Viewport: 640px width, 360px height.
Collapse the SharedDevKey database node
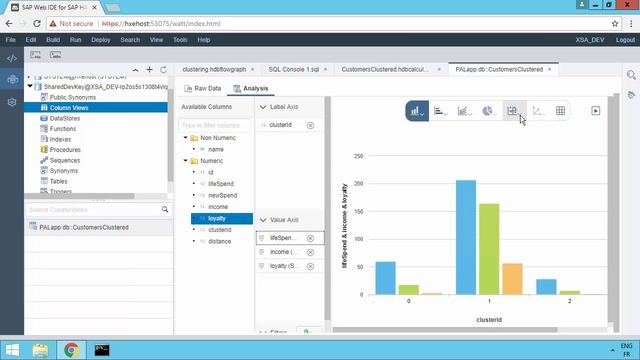pos(30,87)
